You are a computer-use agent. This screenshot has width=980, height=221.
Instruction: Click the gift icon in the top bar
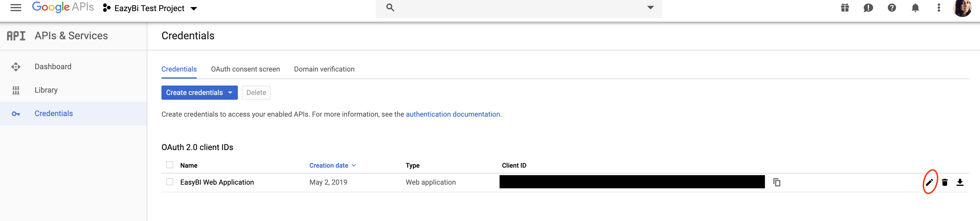845,8
